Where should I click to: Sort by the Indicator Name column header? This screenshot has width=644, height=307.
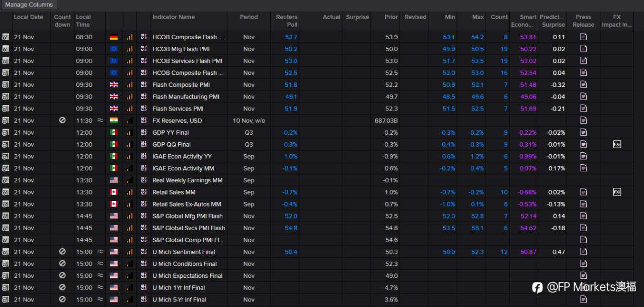pyautogui.click(x=174, y=17)
